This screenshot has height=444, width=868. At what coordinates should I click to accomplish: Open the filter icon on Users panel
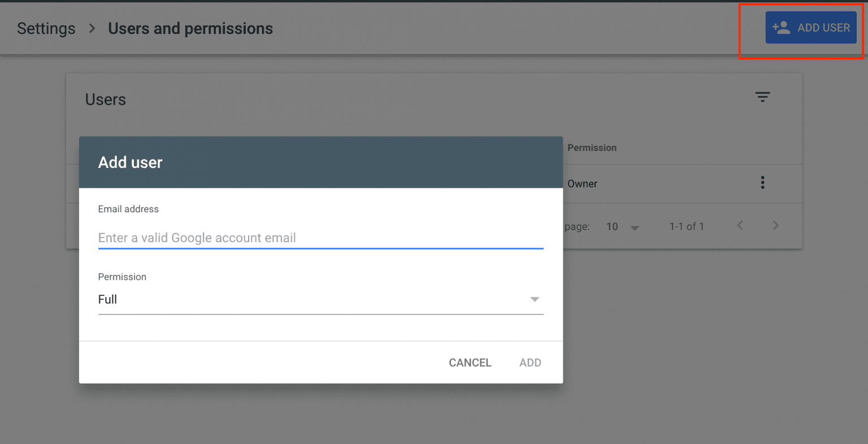[763, 97]
